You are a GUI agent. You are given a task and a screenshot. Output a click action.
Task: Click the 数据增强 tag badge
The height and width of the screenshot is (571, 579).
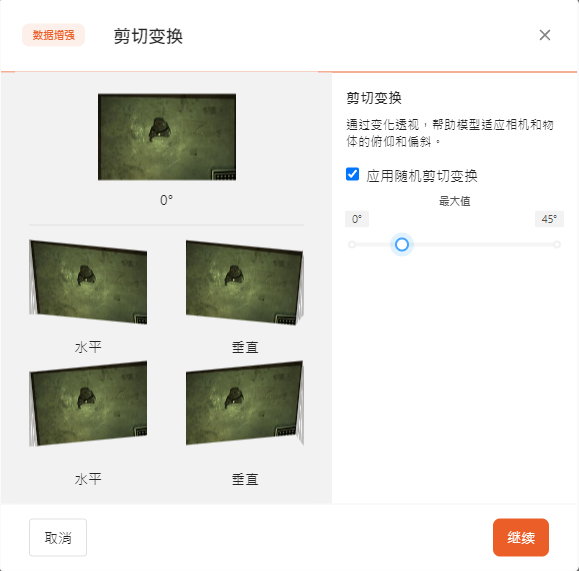tap(54, 35)
